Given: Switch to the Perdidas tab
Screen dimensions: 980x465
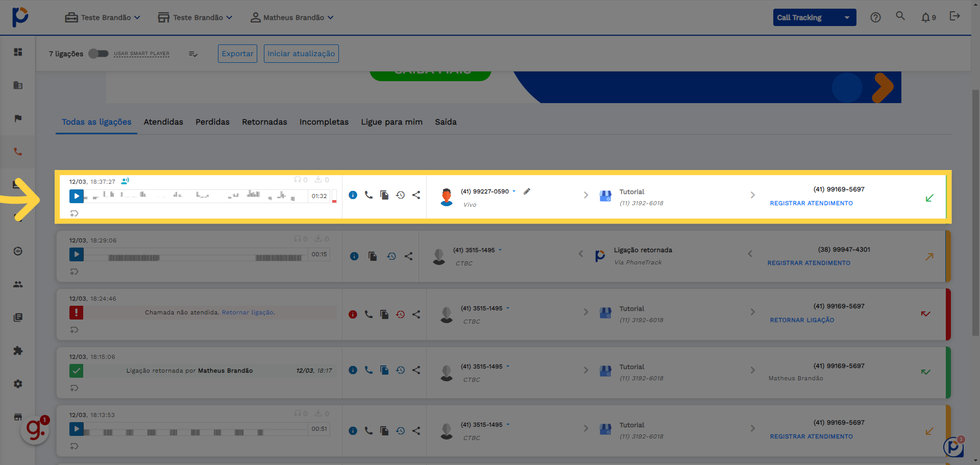Looking at the screenshot, I should click(212, 122).
